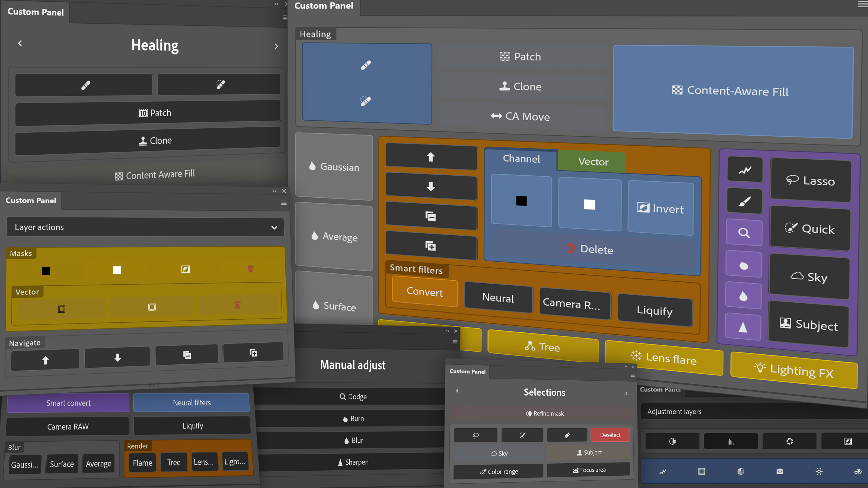Click the curves icon in purple panel

745,170
